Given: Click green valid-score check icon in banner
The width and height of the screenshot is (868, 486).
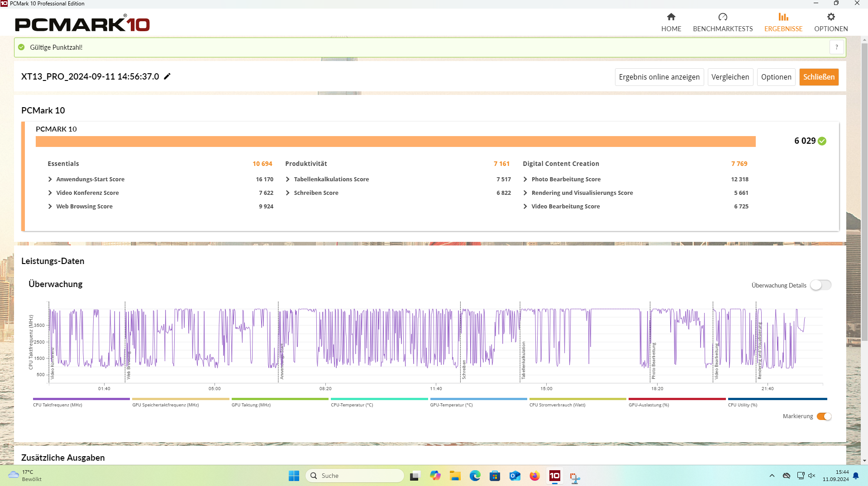Looking at the screenshot, I should (21, 47).
